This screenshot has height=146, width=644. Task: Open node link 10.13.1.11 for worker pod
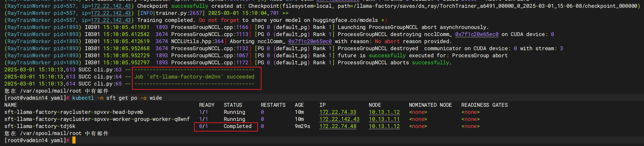click(x=384, y=119)
